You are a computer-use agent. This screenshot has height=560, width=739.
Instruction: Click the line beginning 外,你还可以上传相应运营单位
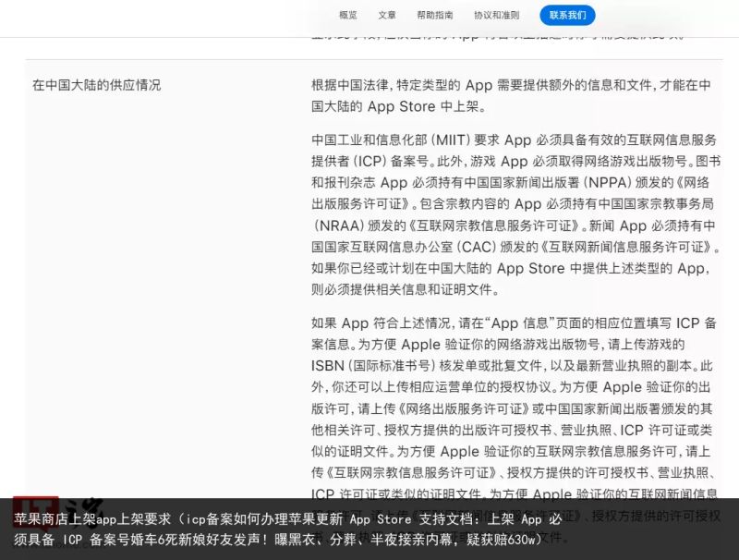point(511,387)
